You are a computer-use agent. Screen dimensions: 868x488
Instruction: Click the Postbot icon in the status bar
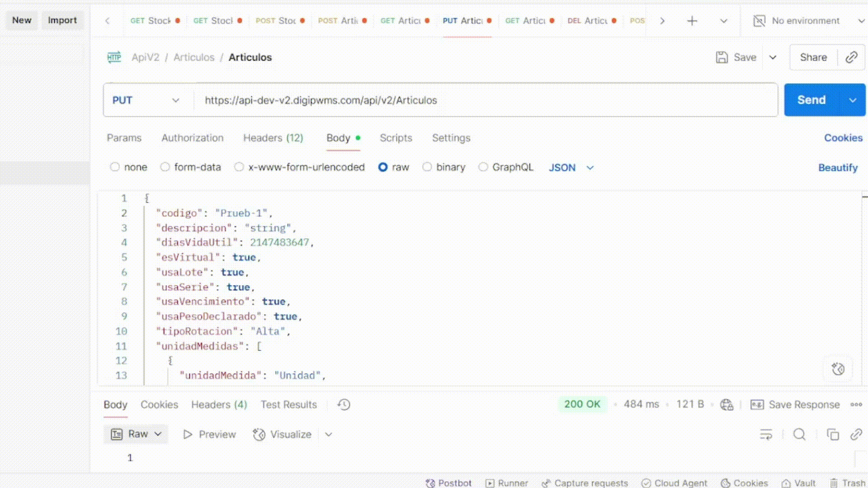tap(430, 483)
